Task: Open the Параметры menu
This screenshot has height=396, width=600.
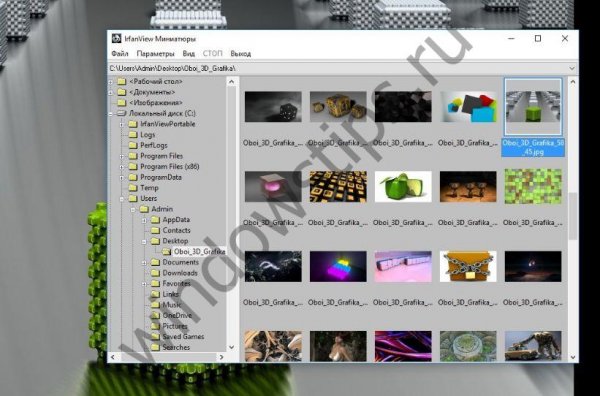Action: point(155,54)
